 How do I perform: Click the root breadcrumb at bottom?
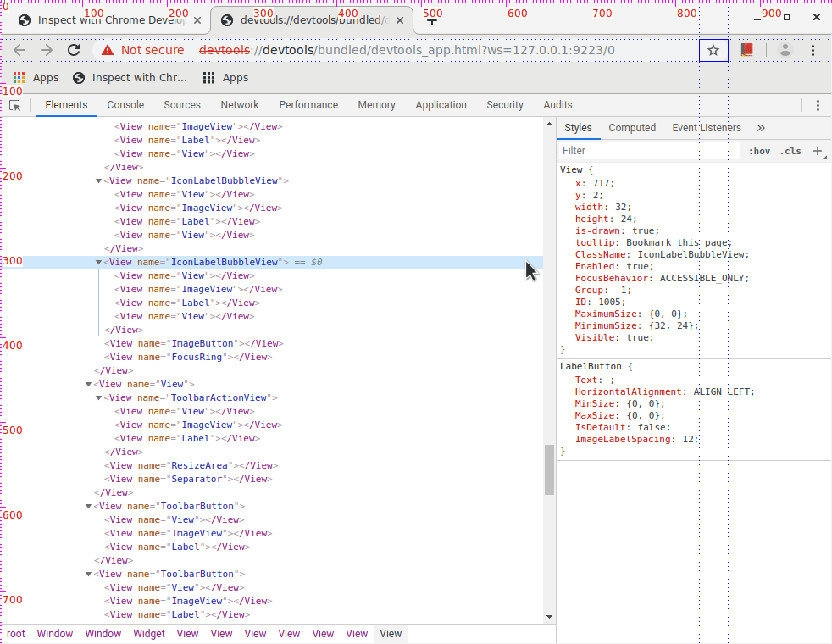tap(16, 634)
